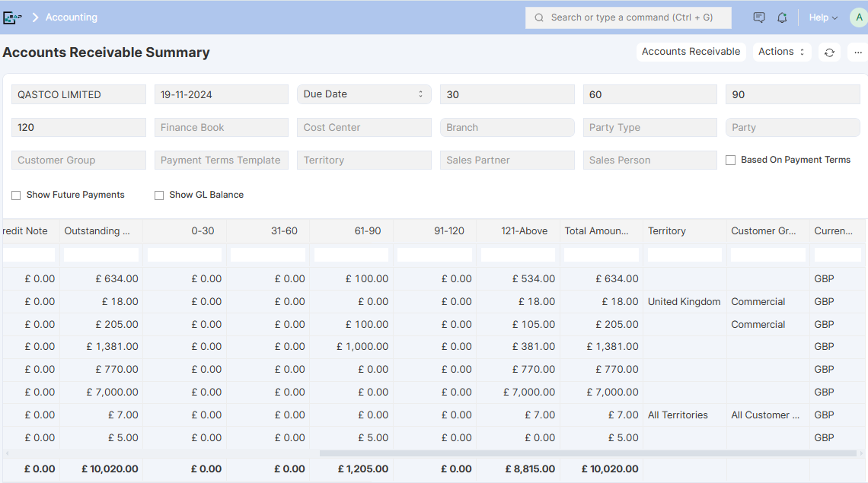Select the £ 634.00 outstanding cell

tap(101, 279)
